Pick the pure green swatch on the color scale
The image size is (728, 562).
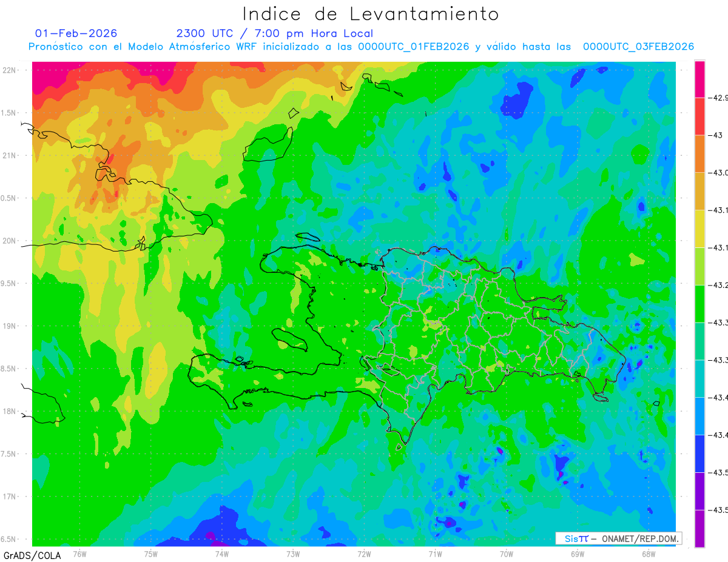click(x=699, y=304)
